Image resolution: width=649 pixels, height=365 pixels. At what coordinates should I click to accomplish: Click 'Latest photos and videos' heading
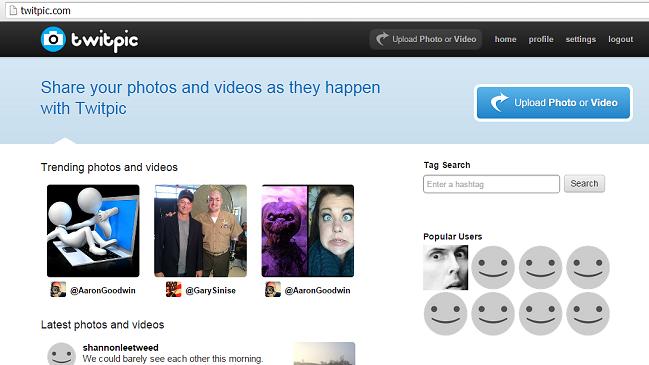click(x=103, y=325)
